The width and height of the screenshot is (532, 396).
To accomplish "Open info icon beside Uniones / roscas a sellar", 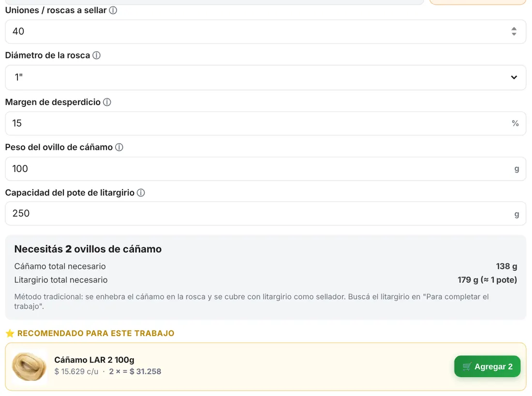I will 113,10.
